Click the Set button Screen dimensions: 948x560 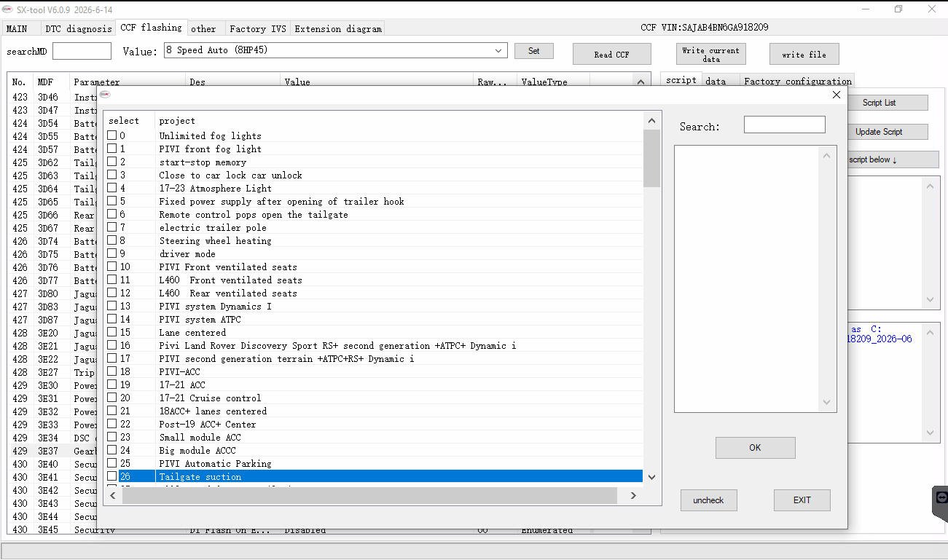(534, 51)
